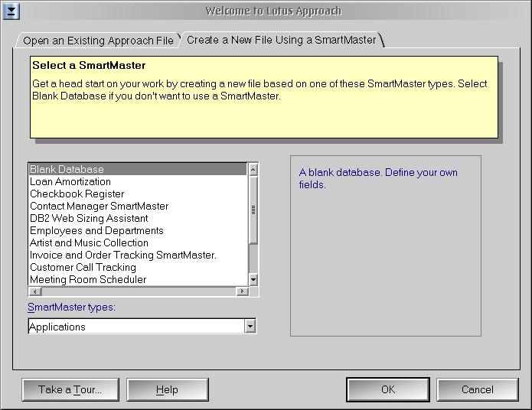Switch to Open an Existing Approach File tab

[98, 41]
